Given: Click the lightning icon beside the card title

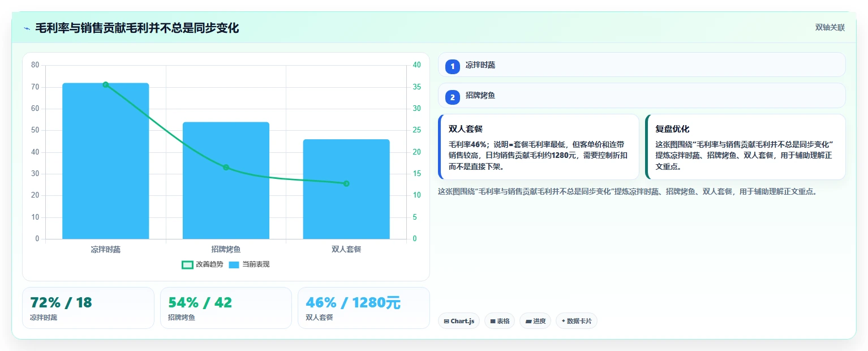Looking at the screenshot, I should point(27,28).
